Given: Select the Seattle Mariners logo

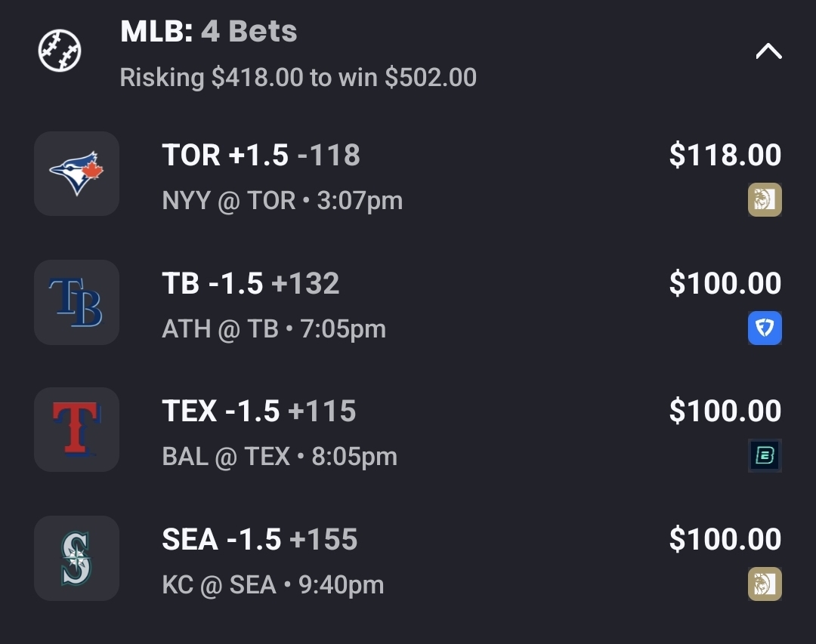Looking at the screenshot, I should 76,558.
